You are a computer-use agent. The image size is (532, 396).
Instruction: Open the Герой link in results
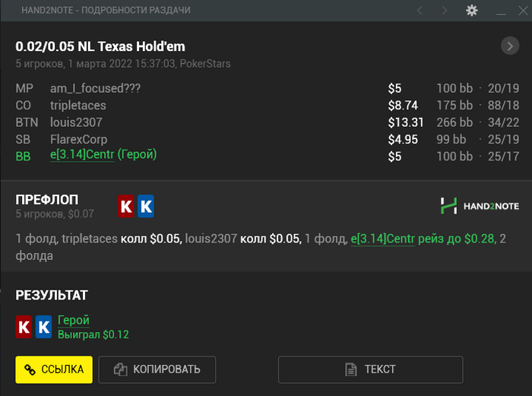[x=74, y=320]
